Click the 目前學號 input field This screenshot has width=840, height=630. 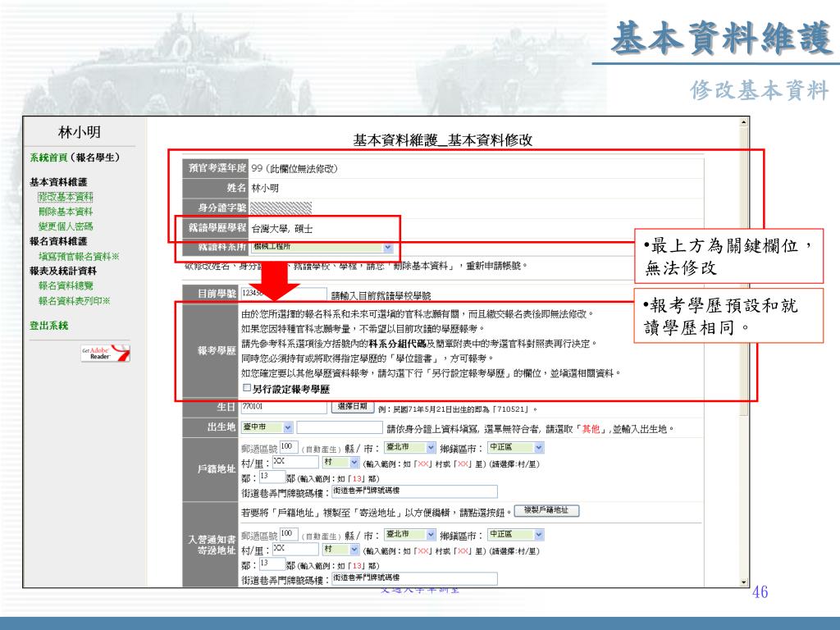[283, 294]
